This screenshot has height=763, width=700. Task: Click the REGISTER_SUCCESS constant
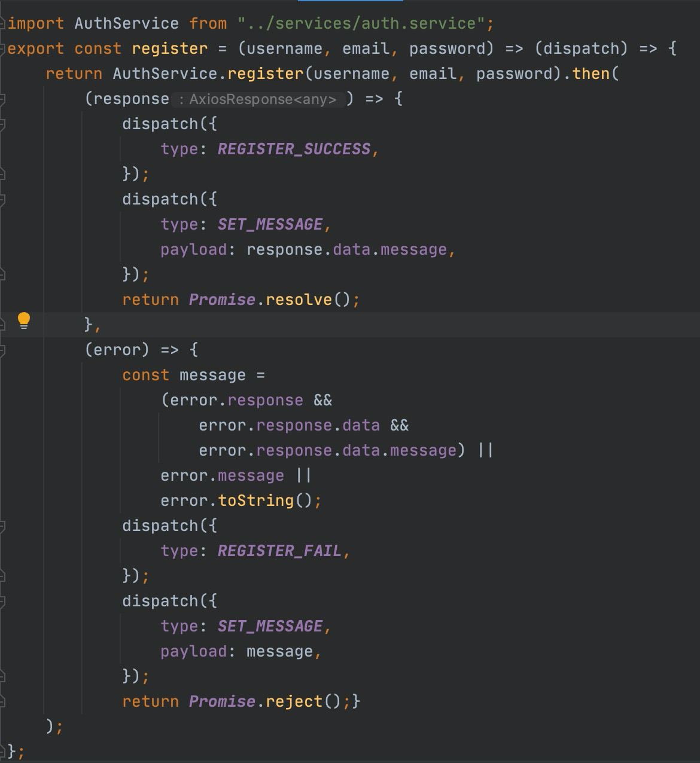point(294,149)
